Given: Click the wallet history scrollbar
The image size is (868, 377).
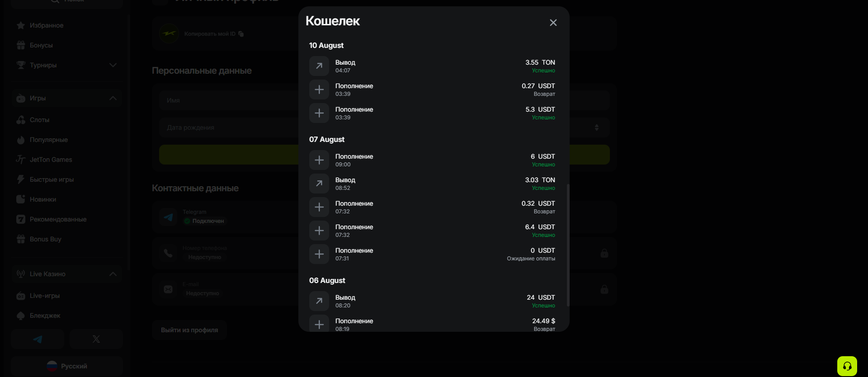Looking at the screenshot, I should [568, 244].
